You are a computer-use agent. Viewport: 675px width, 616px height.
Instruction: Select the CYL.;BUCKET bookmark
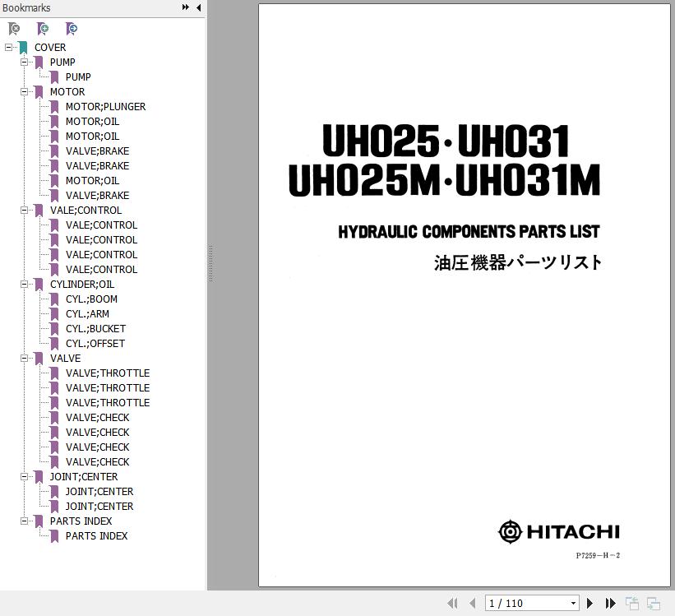tap(95, 329)
